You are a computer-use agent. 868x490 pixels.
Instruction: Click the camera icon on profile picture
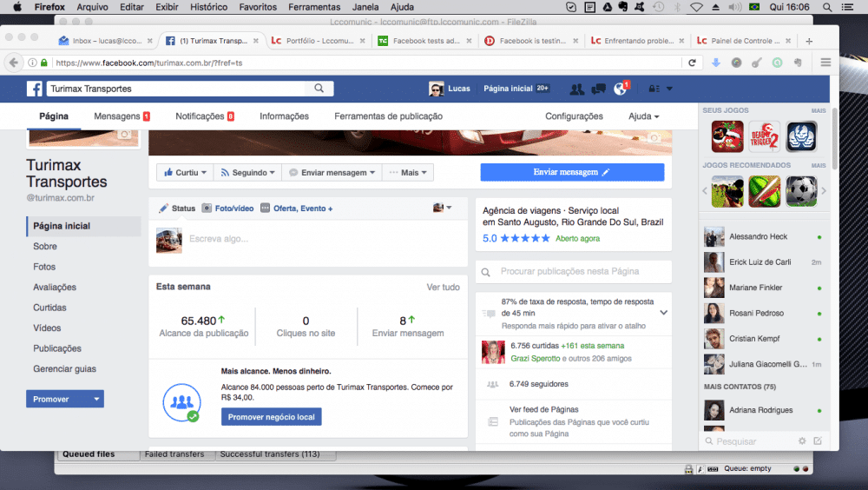point(125,135)
